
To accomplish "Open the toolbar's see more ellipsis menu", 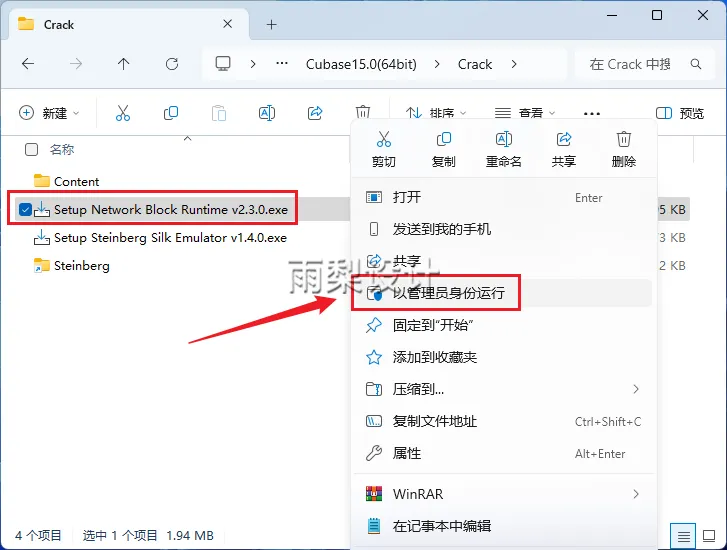I will (592, 113).
